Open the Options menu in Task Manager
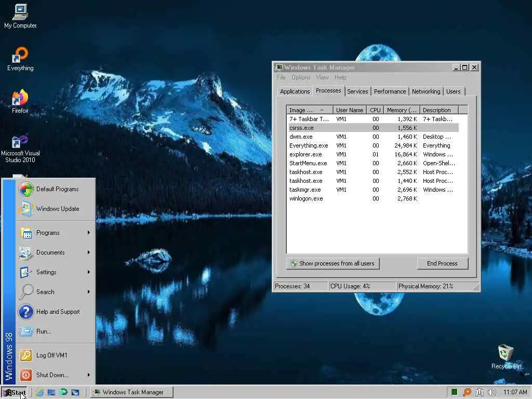Image resolution: width=532 pixels, height=399 pixels. tap(301, 77)
